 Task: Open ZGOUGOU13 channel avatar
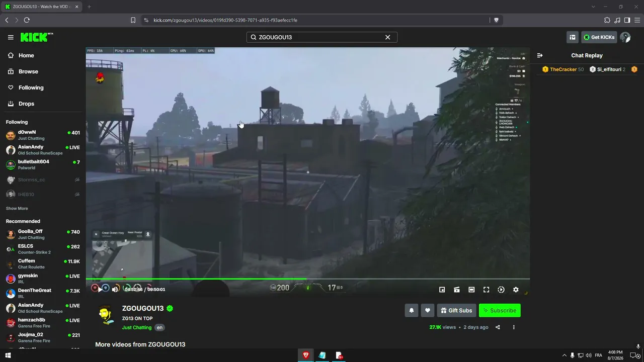coord(105,315)
